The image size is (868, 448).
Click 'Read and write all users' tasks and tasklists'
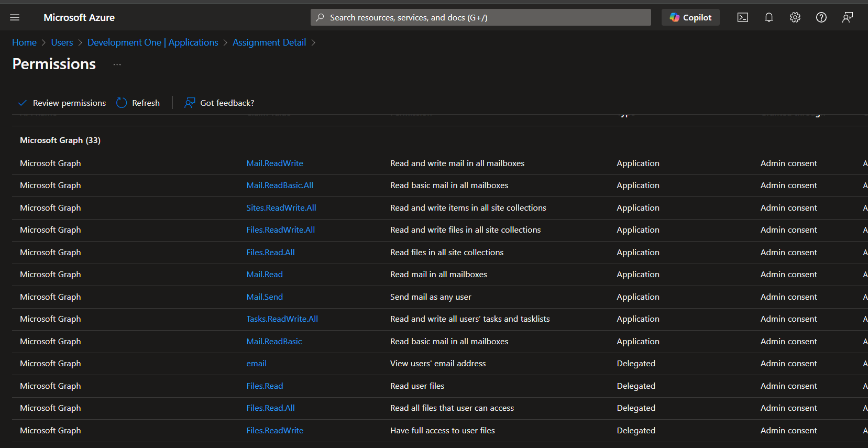tap(470, 319)
